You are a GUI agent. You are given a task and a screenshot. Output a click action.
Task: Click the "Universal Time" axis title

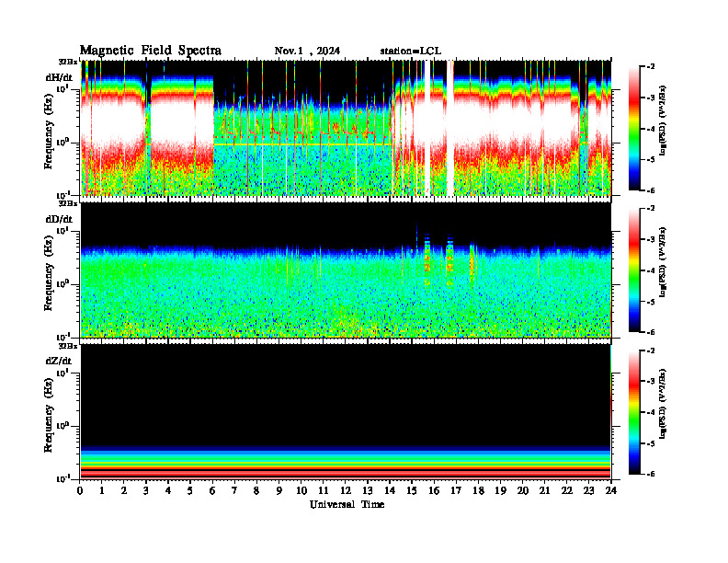pos(347,504)
